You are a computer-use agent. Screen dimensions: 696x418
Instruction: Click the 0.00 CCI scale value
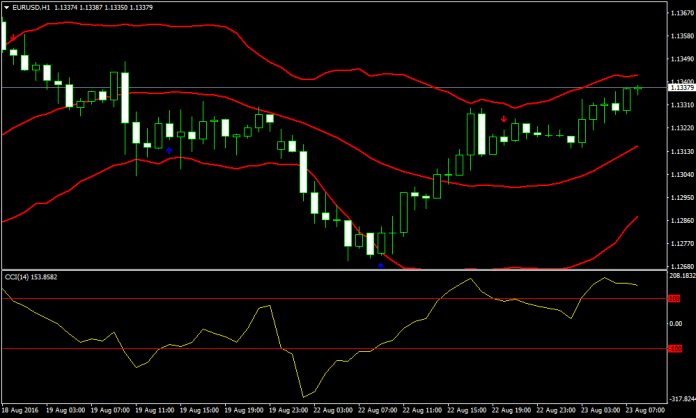[x=676, y=324]
